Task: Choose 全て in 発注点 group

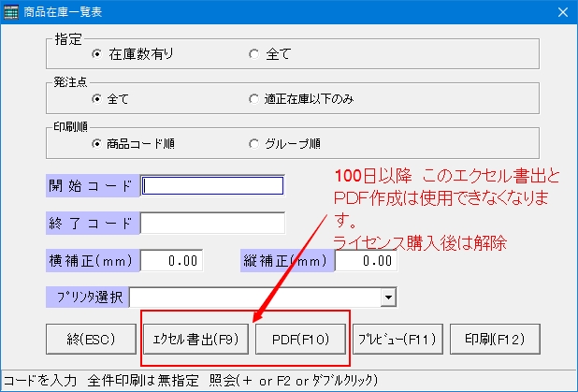Action: 97,98
